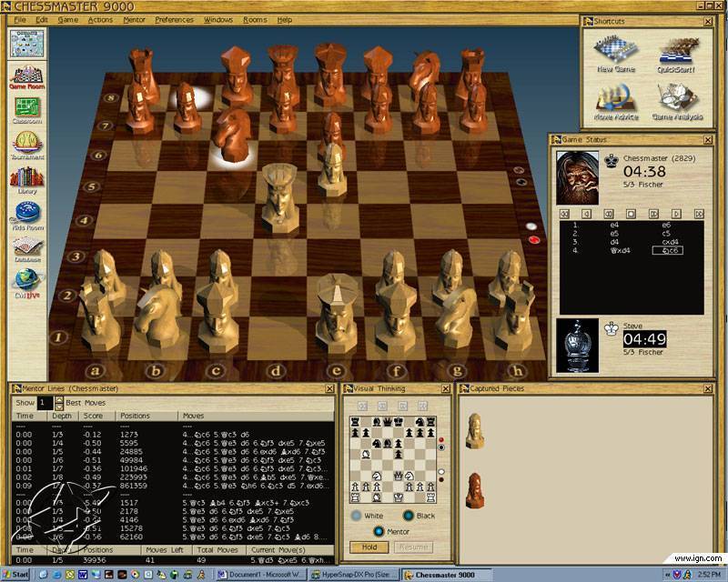Replay moves backward in Game Status
The height and width of the screenshot is (582, 728).
[x=609, y=214]
